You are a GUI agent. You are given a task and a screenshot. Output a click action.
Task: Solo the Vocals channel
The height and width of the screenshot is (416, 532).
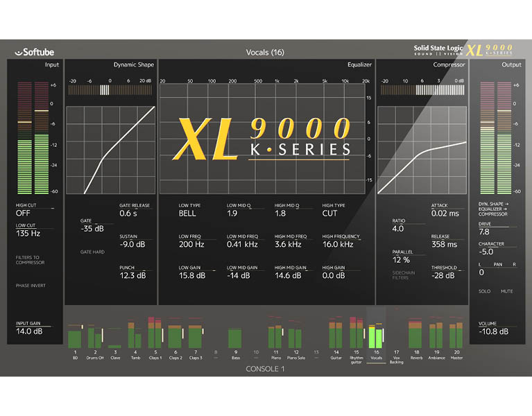tap(485, 291)
